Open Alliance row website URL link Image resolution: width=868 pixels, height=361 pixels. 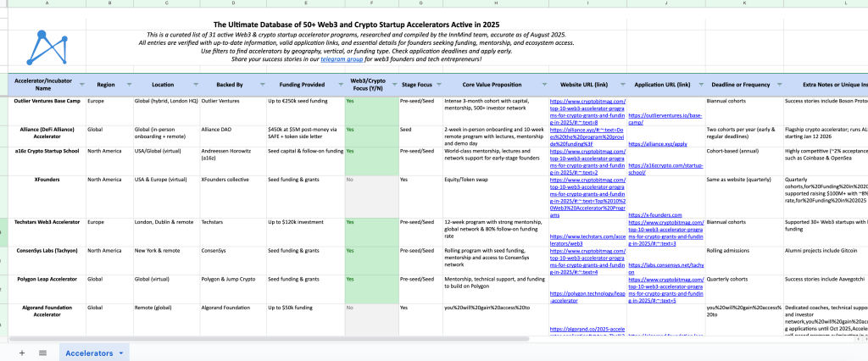coord(588,136)
